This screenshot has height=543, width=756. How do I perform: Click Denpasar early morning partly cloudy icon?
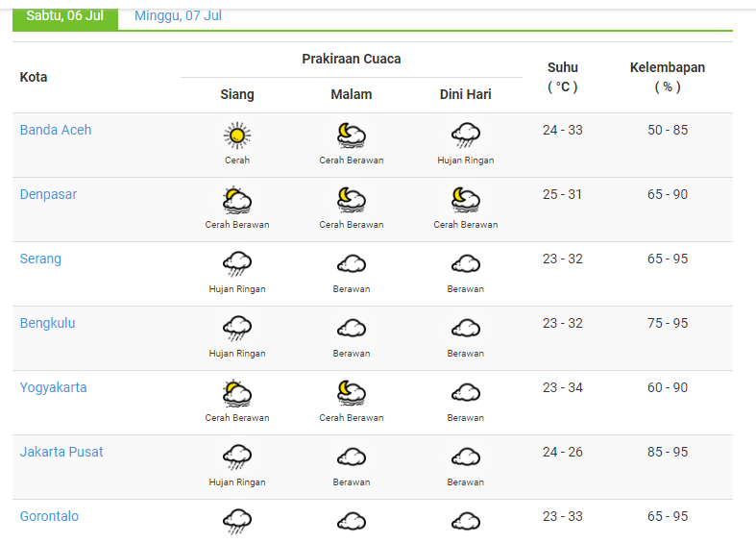pyautogui.click(x=466, y=200)
